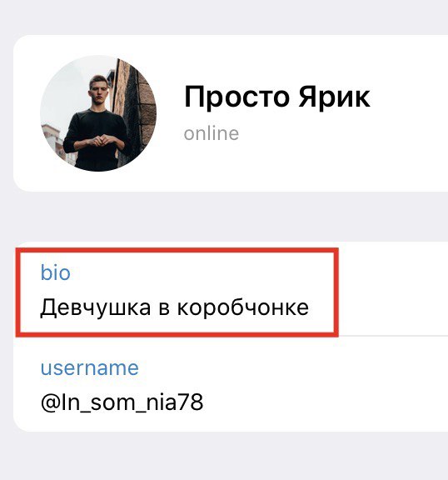
Task: Click blank space right of the username handle
Action: point(326,402)
